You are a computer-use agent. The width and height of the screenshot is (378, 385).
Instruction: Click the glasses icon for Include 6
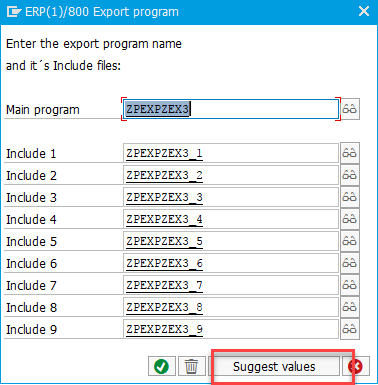tap(349, 263)
